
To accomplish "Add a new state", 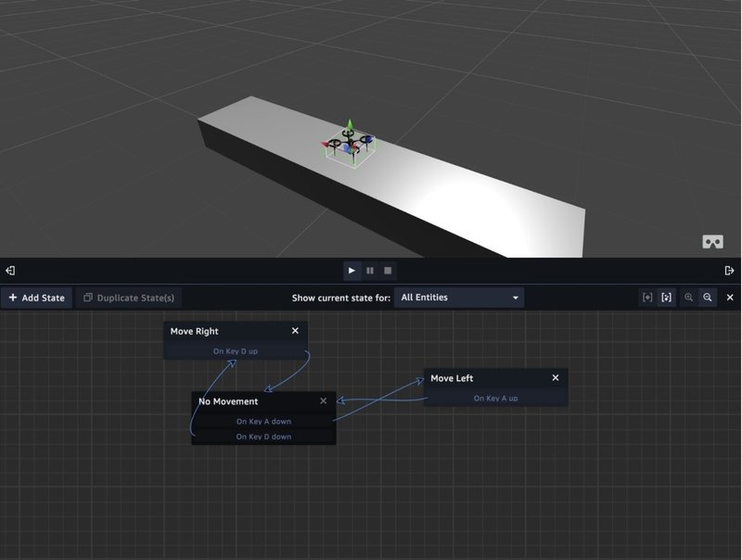I will tap(36, 298).
